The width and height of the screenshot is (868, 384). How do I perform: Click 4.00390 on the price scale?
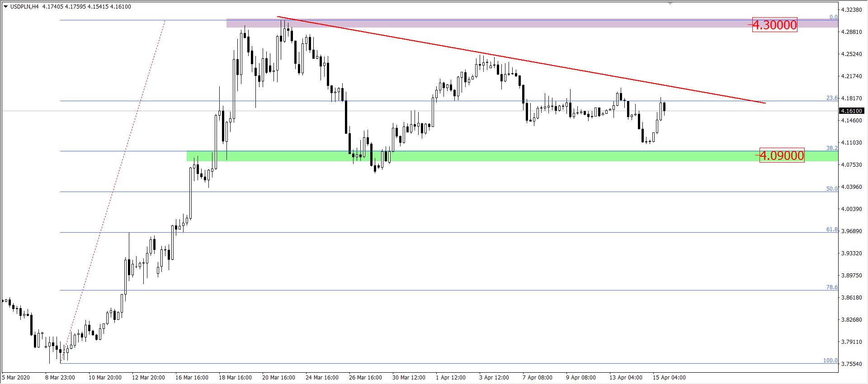pyautogui.click(x=851, y=209)
